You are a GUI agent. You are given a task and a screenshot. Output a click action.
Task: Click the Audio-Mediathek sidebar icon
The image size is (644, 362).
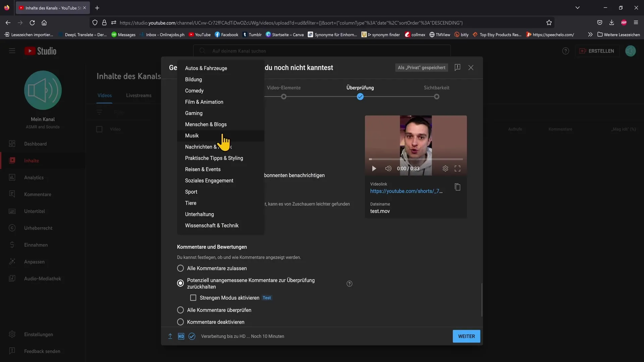(x=12, y=279)
